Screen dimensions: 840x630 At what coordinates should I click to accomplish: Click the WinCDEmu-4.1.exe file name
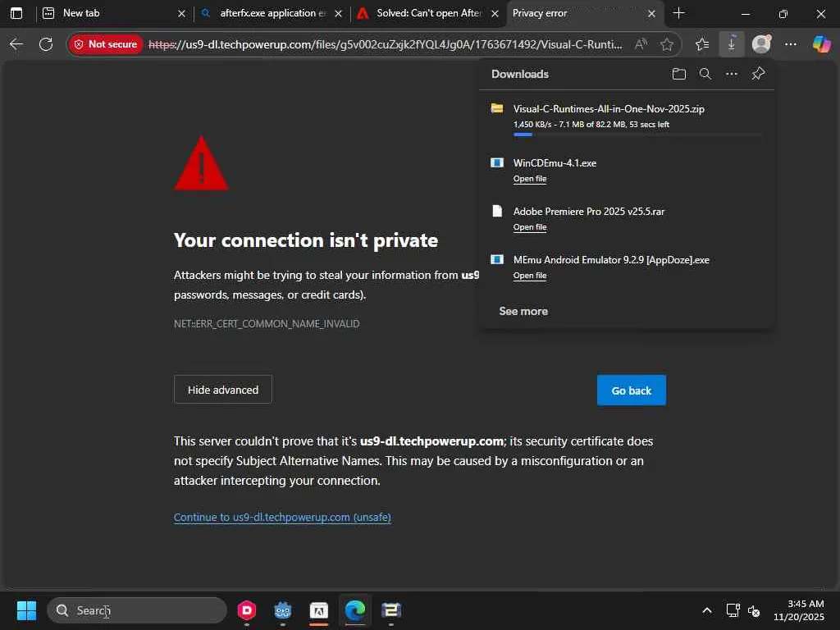point(555,163)
